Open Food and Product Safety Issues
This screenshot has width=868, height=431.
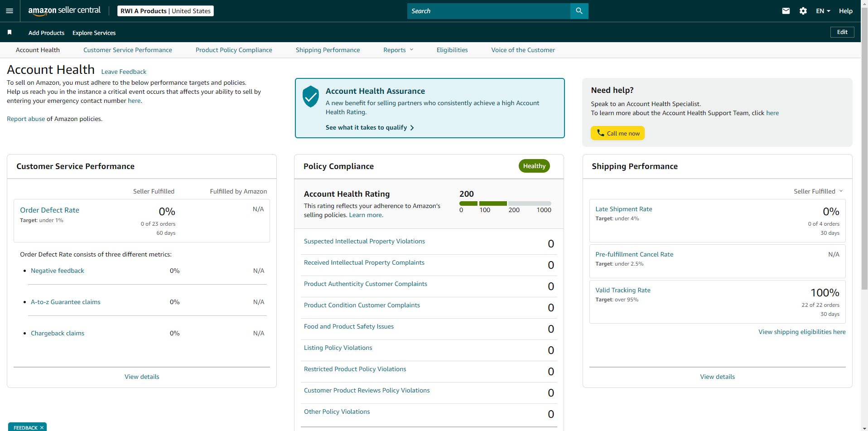tap(348, 326)
